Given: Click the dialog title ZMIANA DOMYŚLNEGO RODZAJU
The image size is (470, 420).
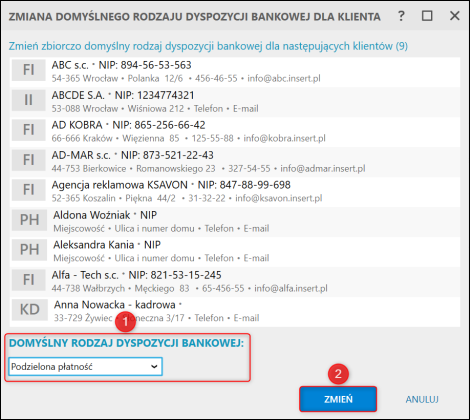Looking at the screenshot, I should click(x=194, y=17).
